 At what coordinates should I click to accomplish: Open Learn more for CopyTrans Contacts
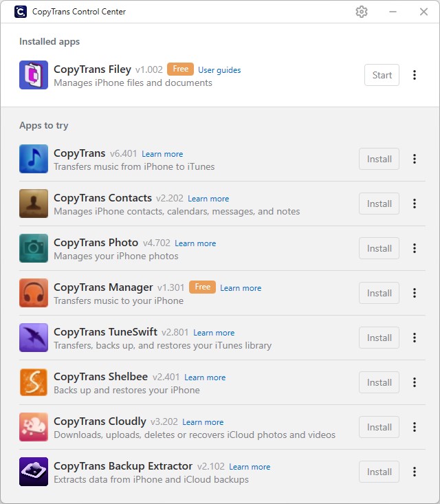pyautogui.click(x=208, y=199)
